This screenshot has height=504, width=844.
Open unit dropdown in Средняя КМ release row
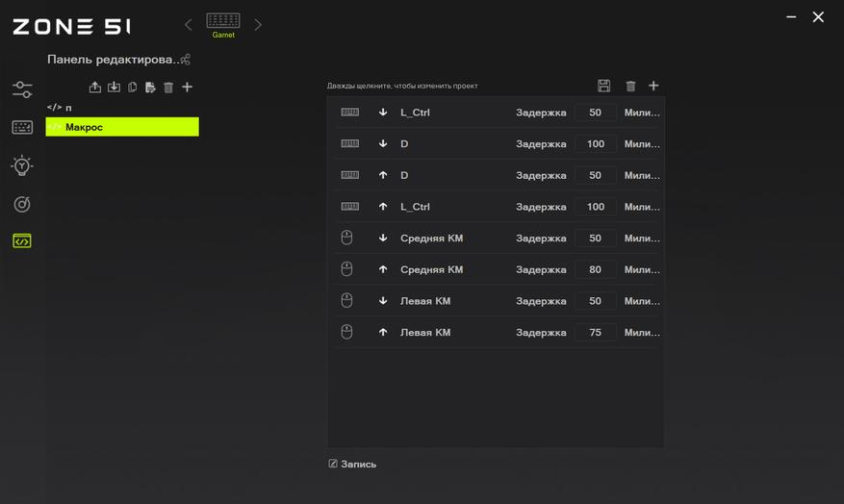tap(642, 269)
